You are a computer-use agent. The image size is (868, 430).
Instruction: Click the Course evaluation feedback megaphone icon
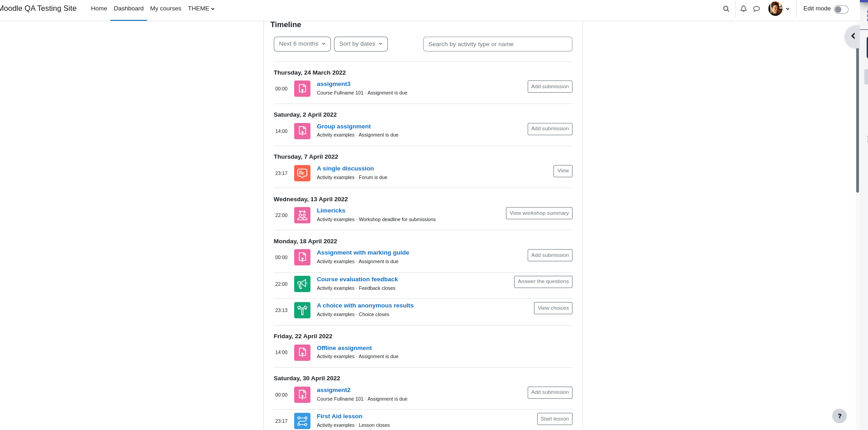[302, 284]
